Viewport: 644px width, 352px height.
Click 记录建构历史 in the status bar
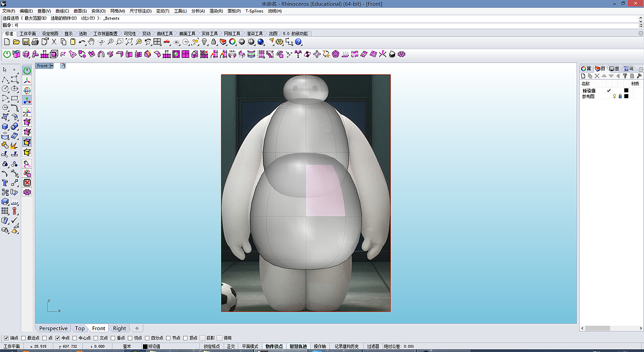click(x=347, y=346)
